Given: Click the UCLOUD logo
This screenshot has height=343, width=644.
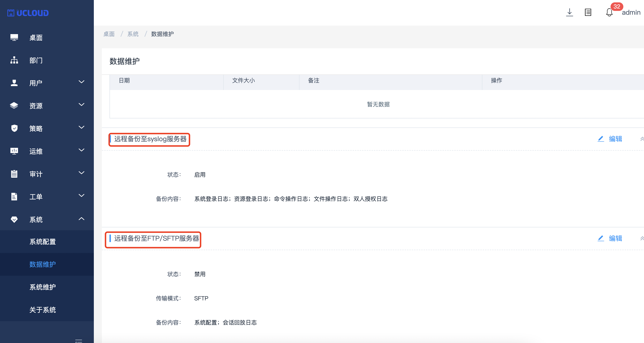Looking at the screenshot, I should [28, 13].
